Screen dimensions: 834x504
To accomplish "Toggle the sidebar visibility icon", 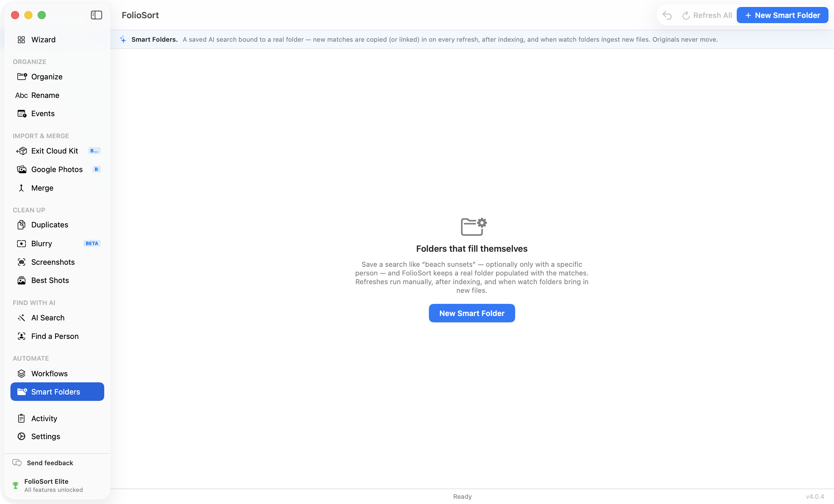I will pyautogui.click(x=96, y=15).
